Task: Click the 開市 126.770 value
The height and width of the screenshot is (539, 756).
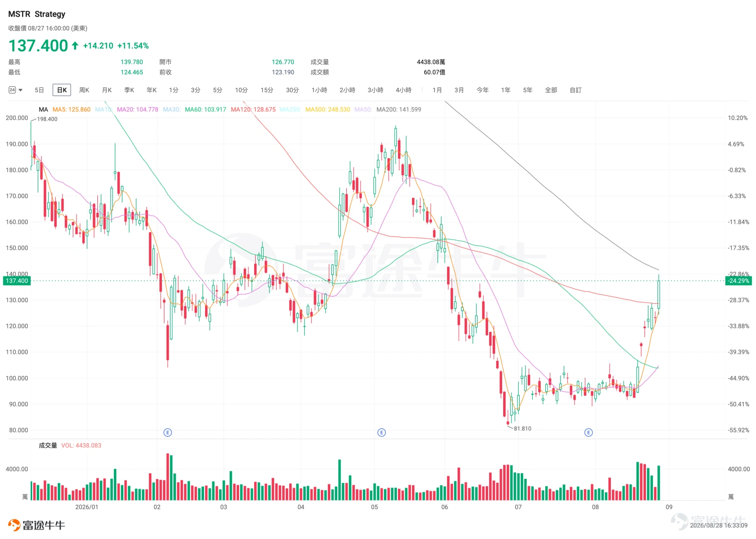Action: 283,62
